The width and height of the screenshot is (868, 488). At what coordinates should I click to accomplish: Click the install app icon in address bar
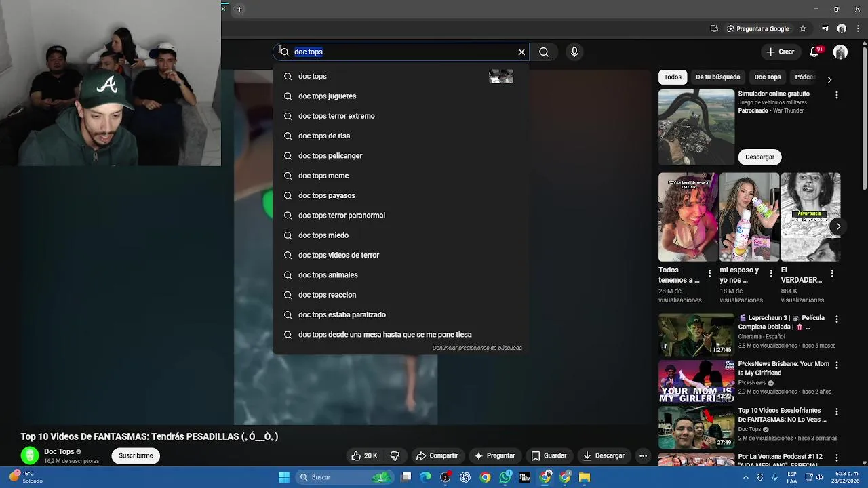pos(714,28)
